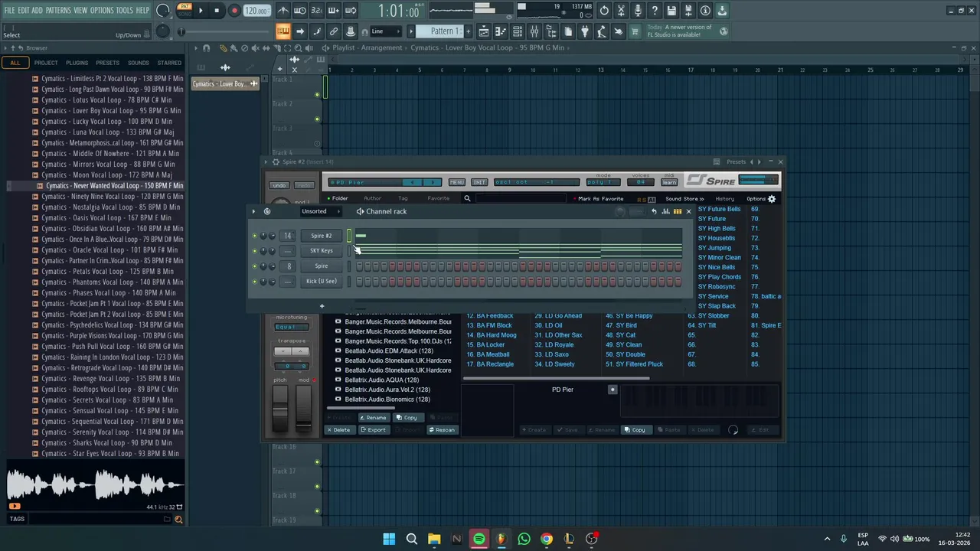Viewport: 980px width, 551px height.
Task: Switch to the PLUGINS browser tab
Action: coord(77,63)
